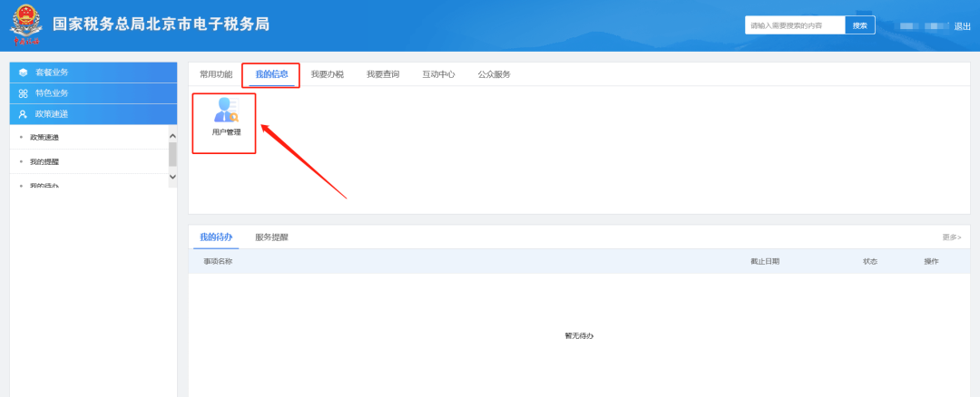This screenshot has width=980, height=397.
Task: Focus the search content input field
Action: tap(795, 25)
